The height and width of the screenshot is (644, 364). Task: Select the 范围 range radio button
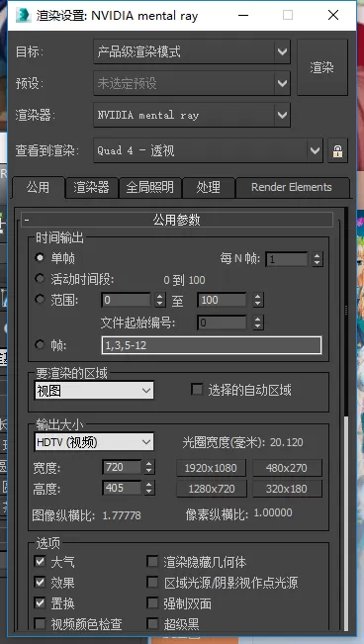coord(40,300)
